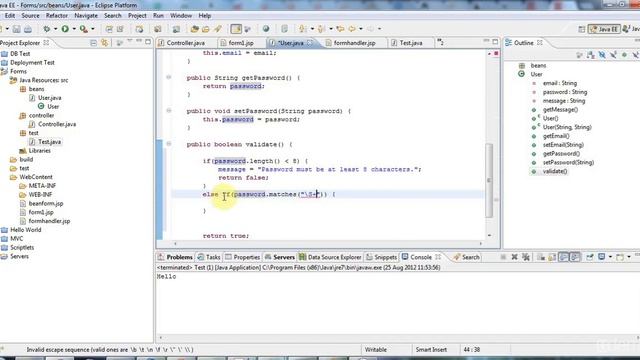
Task: Open the Navigate menu
Action: click(x=86, y=16)
